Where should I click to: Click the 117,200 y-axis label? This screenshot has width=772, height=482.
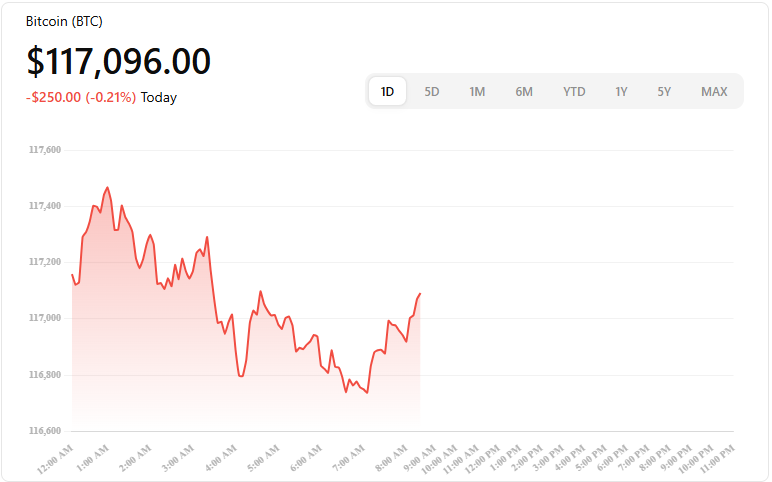click(45, 262)
